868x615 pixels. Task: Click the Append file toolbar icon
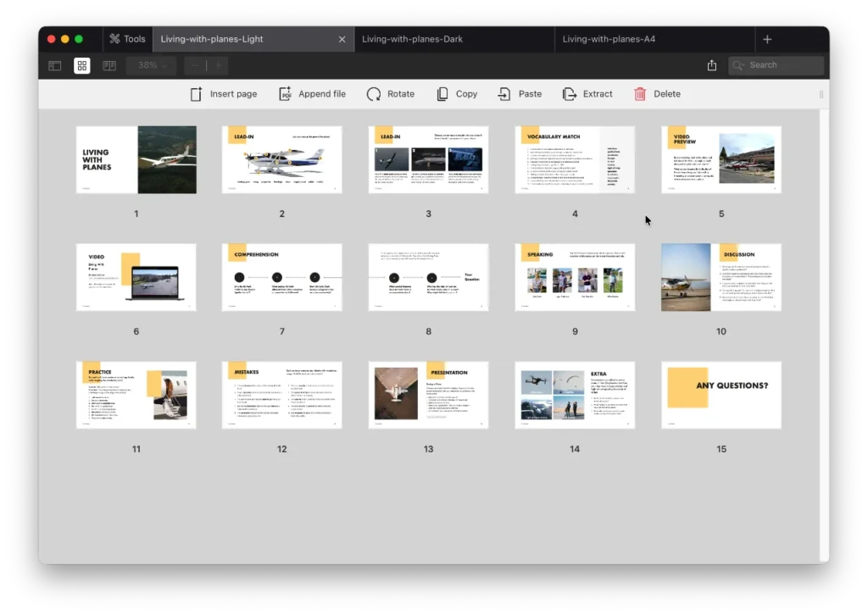click(286, 94)
